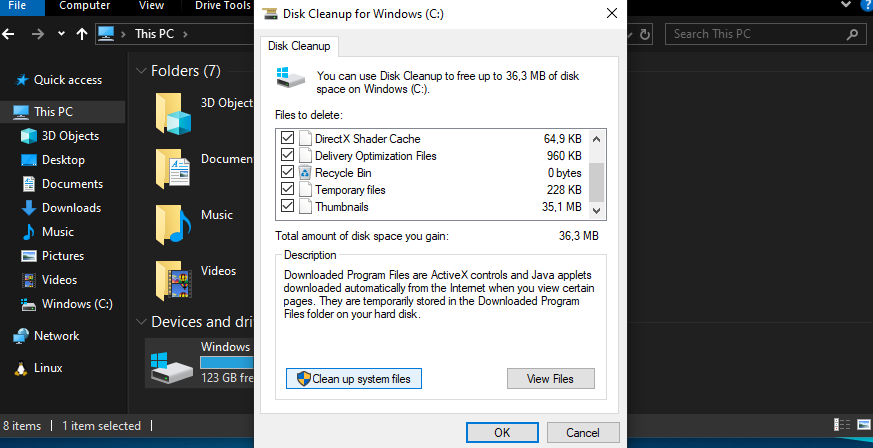Click Clean up system files button

[x=354, y=378]
